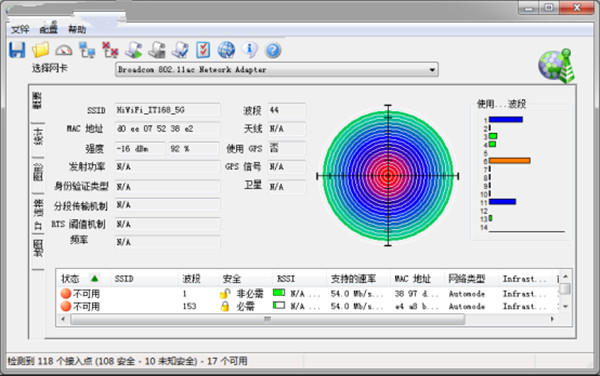
Task: Open help via blue question mark icon
Action: pos(273,50)
